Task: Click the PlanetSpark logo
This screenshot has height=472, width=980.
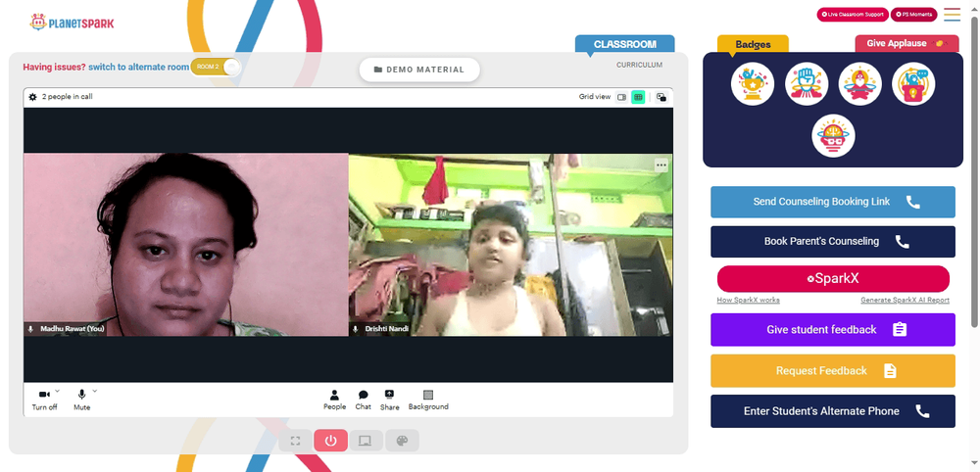Action: coord(72,23)
